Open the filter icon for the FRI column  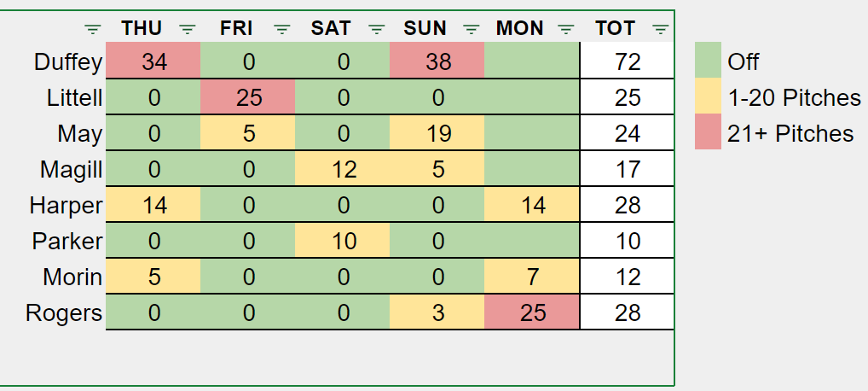pos(282,29)
